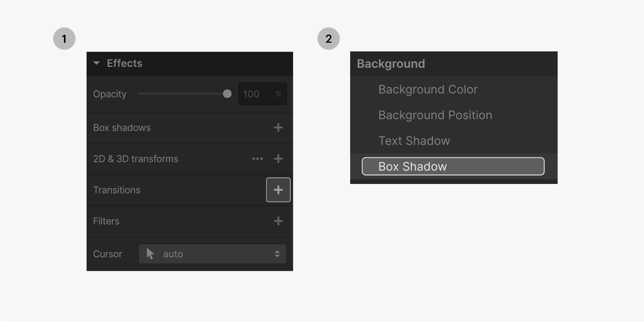Add a new box shadow with plus icon
644x322 pixels.
278,128
